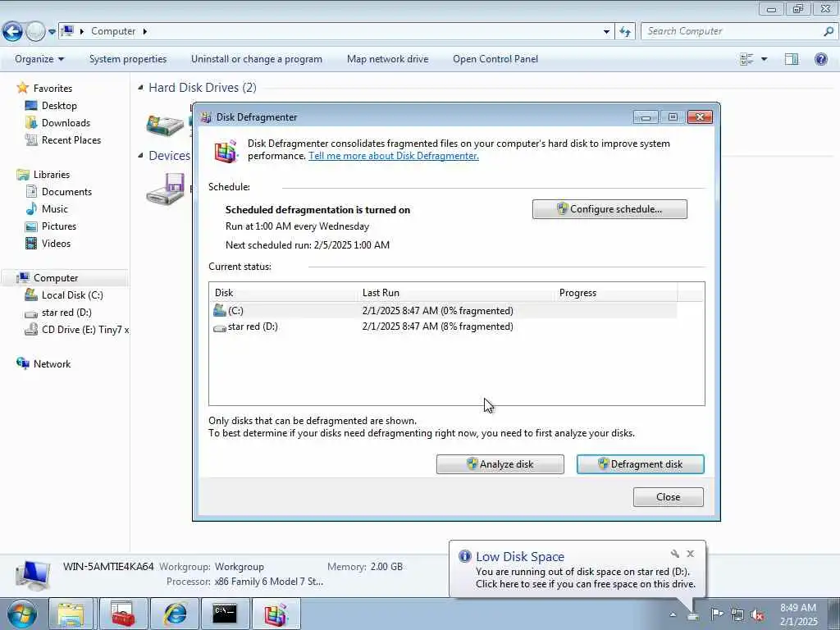The width and height of the screenshot is (840, 630).
Task: Open the Downloads folder in the sidebar
Action: tap(66, 123)
